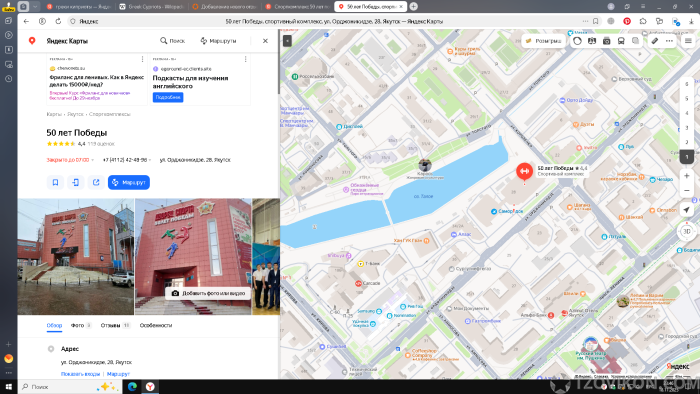Open the browser extensions puzzle icon

(x=643, y=21)
